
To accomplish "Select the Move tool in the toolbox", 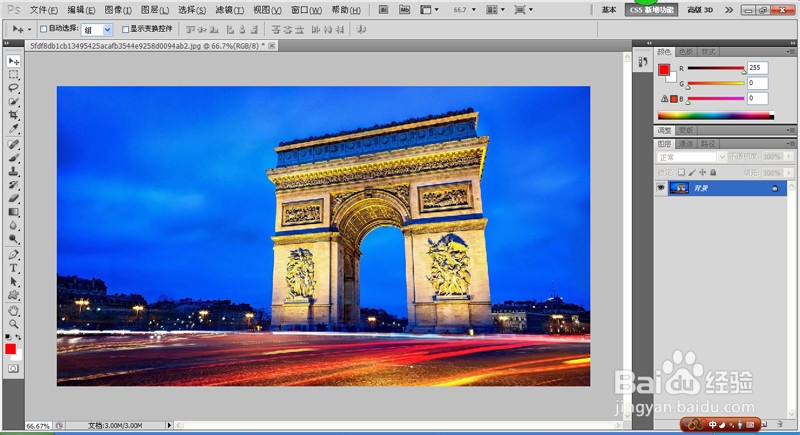I will [13, 61].
